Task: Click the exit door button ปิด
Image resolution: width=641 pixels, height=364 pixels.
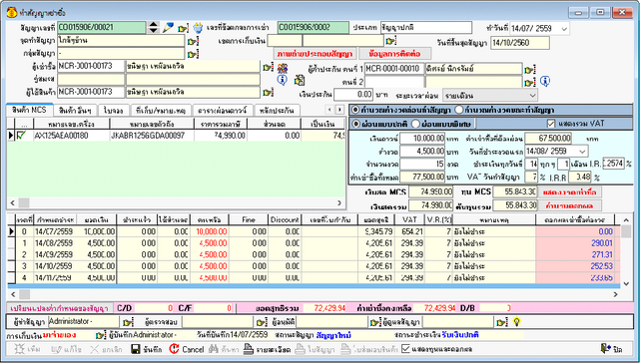Action: pos(612,349)
